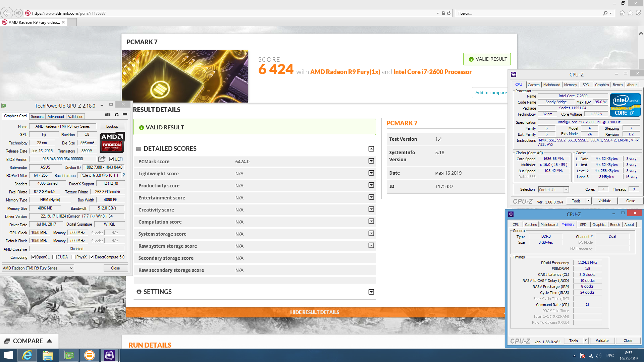Open Mainboard tab in upper CPU-Z window
The width and height of the screenshot is (644, 362).
(552, 85)
